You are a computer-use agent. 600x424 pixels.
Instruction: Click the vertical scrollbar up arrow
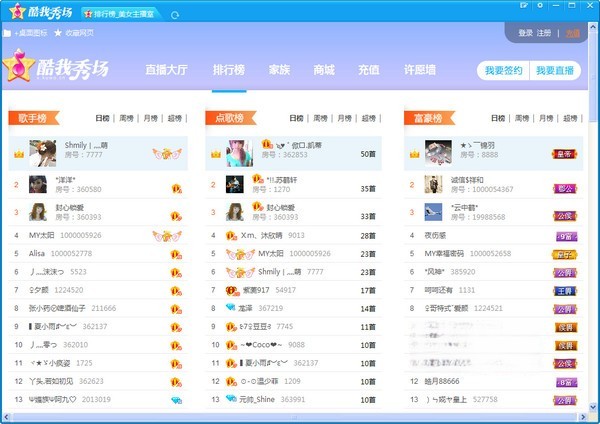pyautogui.click(x=593, y=26)
